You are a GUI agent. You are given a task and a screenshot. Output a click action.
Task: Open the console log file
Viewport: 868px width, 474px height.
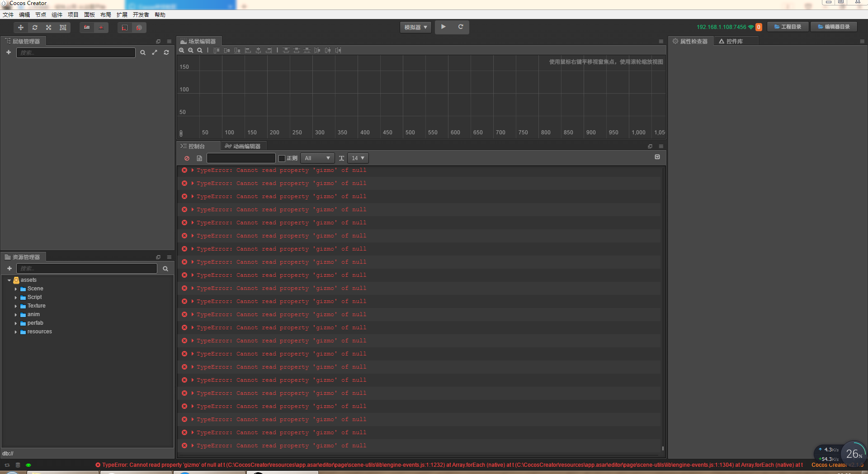[199, 158]
